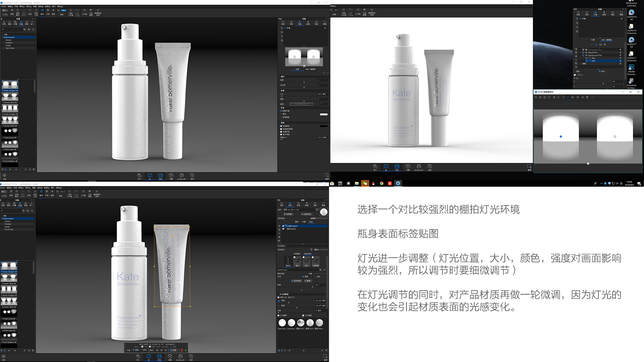Open the Render dialog using the 渲染 icon
This screenshot has height=362, width=644.
click(x=192, y=175)
